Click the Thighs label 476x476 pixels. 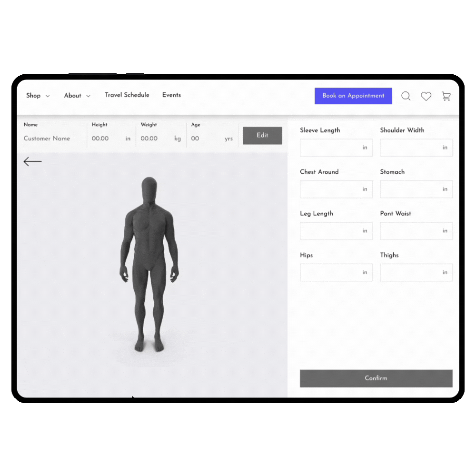(x=389, y=255)
